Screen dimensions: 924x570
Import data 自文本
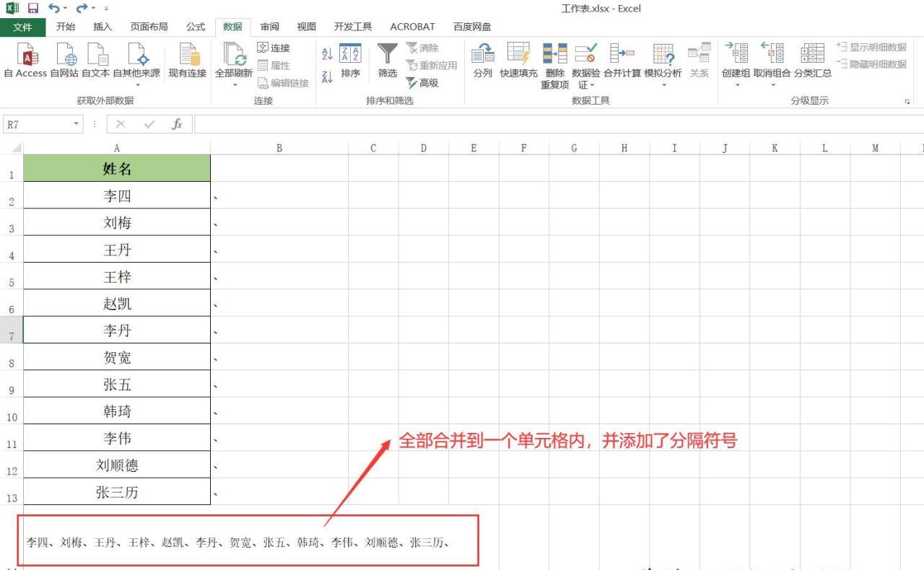pos(95,61)
